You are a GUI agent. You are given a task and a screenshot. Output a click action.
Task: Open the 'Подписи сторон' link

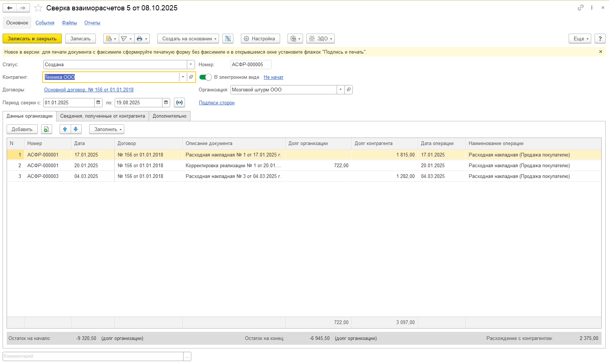217,103
